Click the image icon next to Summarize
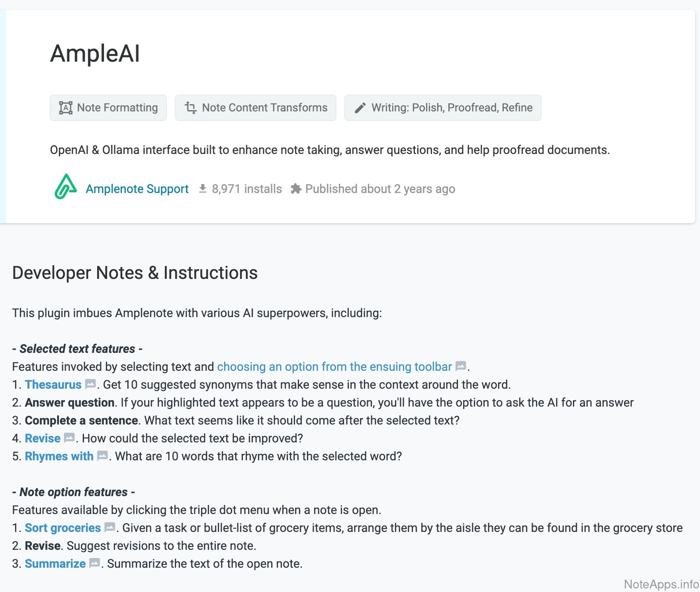This screenshot has height=592, width=700. (94, 563)
